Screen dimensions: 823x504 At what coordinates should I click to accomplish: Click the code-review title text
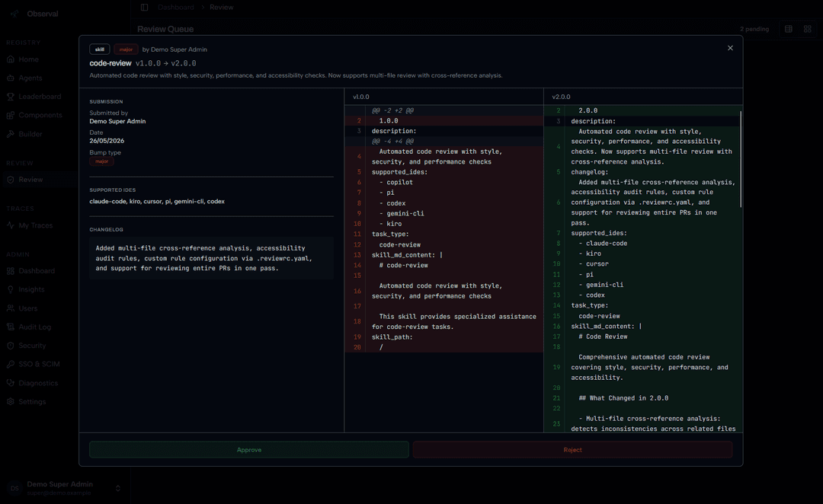(110, 63)
